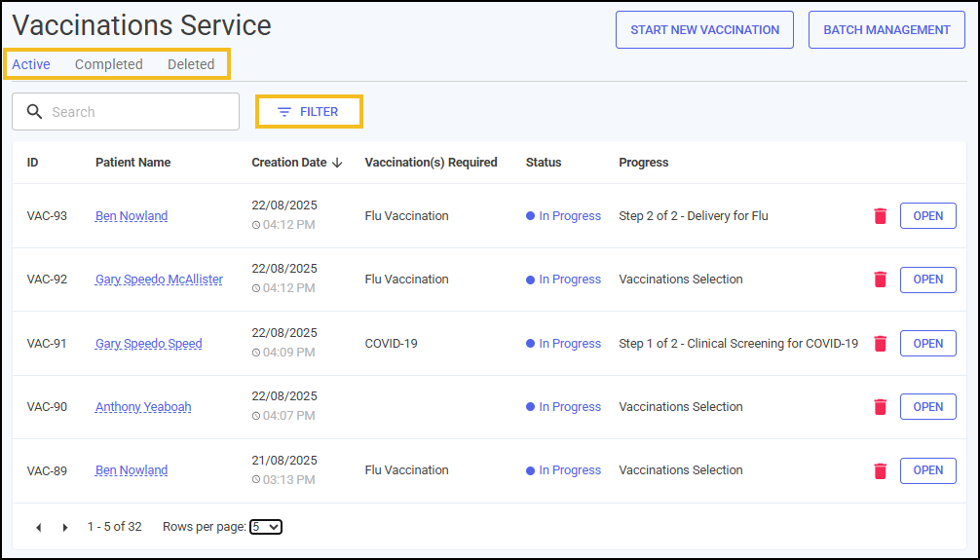Switch to the Deleted tab

click(x=191, y=64)
